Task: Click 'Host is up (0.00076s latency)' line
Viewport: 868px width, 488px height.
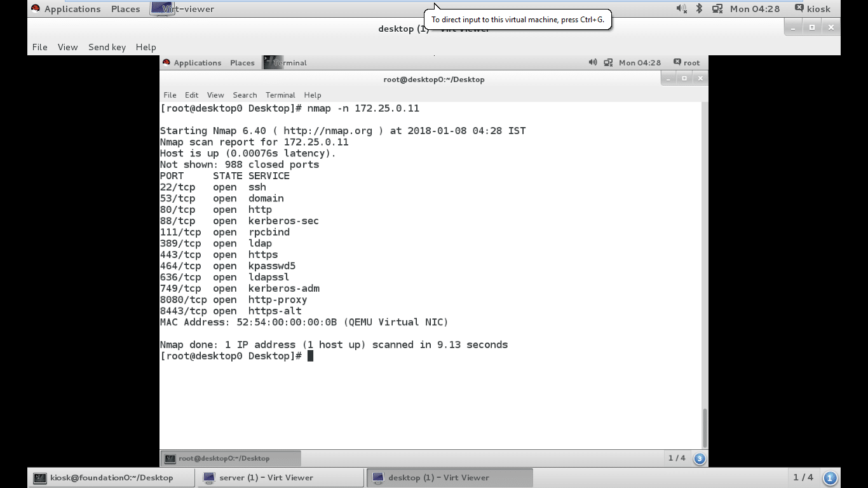Action: coord(248,154)
